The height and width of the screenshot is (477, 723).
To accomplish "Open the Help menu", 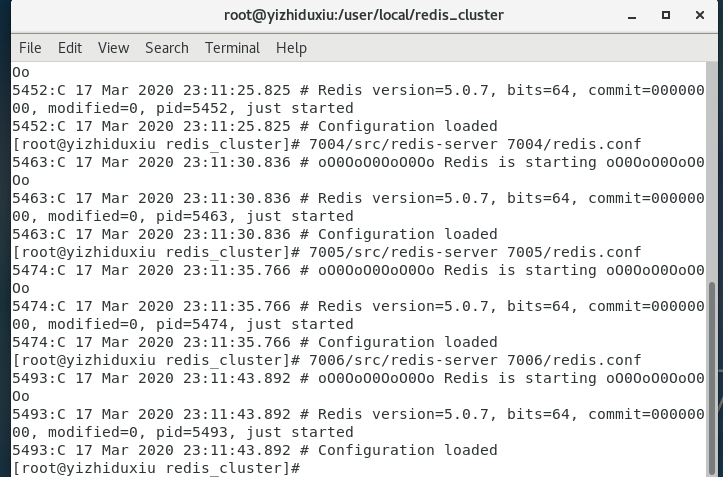I will click(291, 48).
